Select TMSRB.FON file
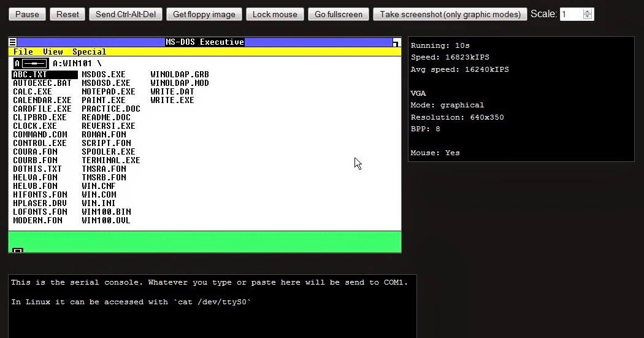This screenshot has height=338, width=644. click(x=104, y=178)
